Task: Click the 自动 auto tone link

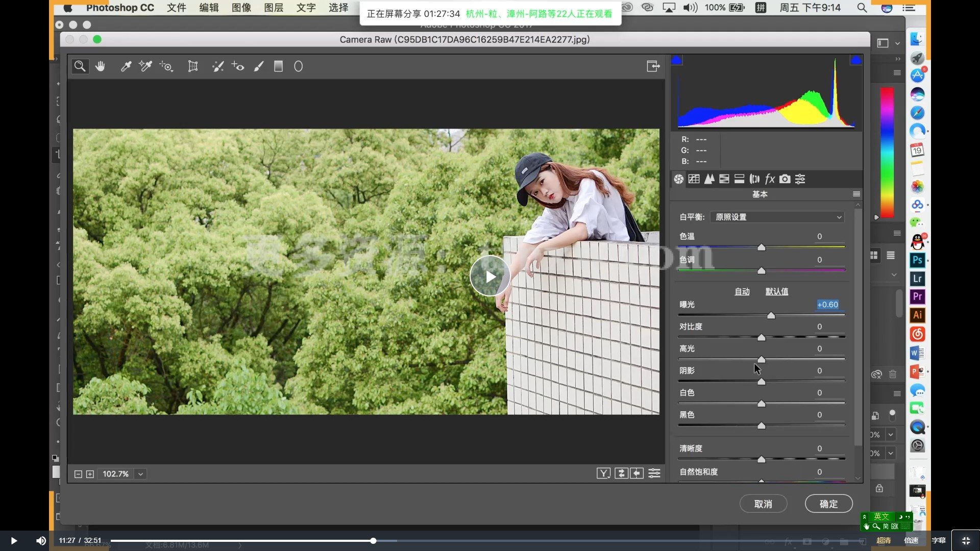Action: [x=742, y=291]
